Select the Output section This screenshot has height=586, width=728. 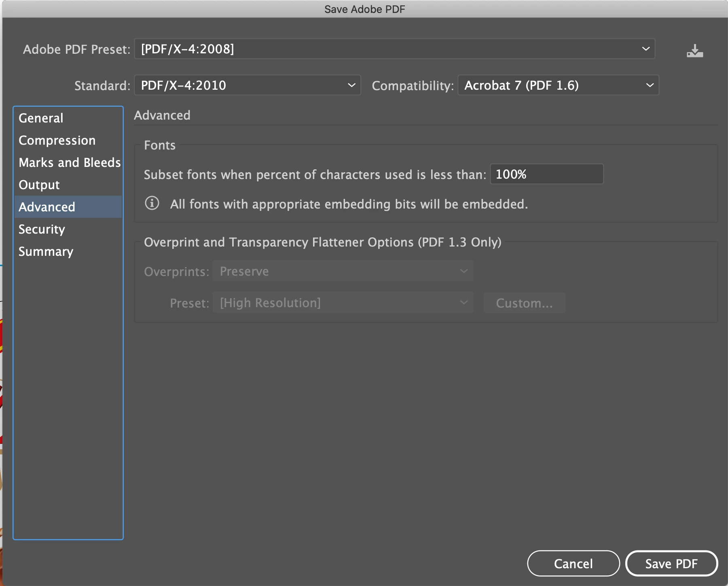point(68,185)
